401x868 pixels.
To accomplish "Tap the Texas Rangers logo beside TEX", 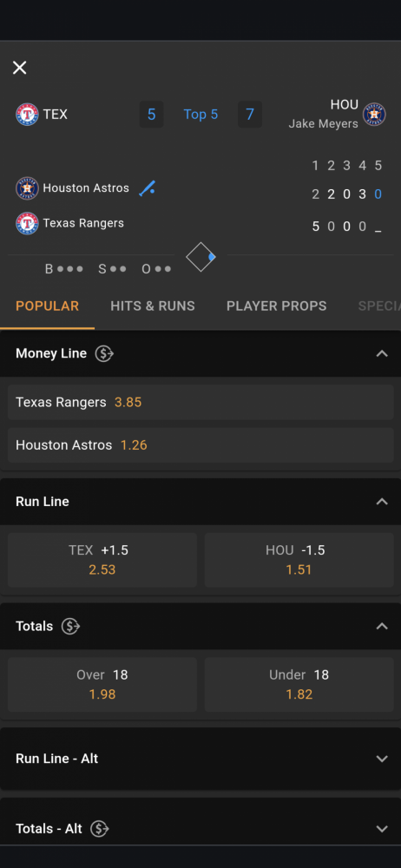I will [27, 115].
